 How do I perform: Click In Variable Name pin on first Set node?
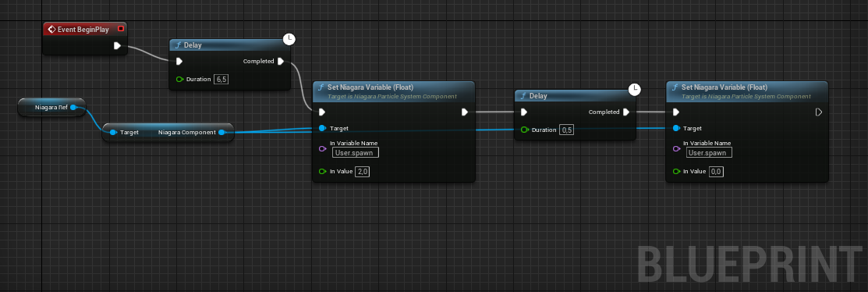[x=322, y=148]
